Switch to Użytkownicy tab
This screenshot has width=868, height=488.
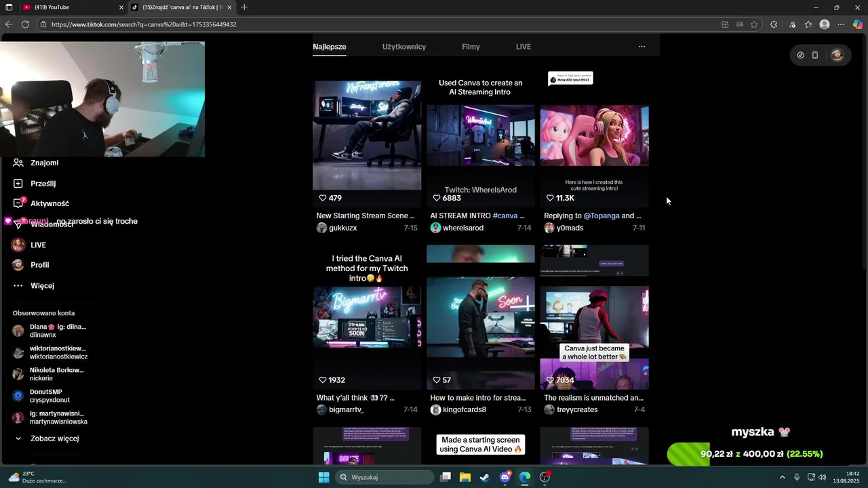404,47
